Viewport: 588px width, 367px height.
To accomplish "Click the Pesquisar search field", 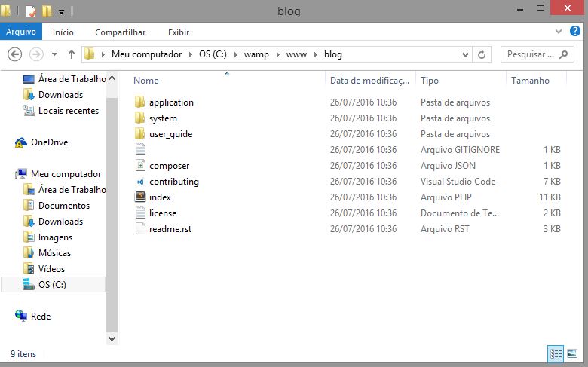I will 530,54.
